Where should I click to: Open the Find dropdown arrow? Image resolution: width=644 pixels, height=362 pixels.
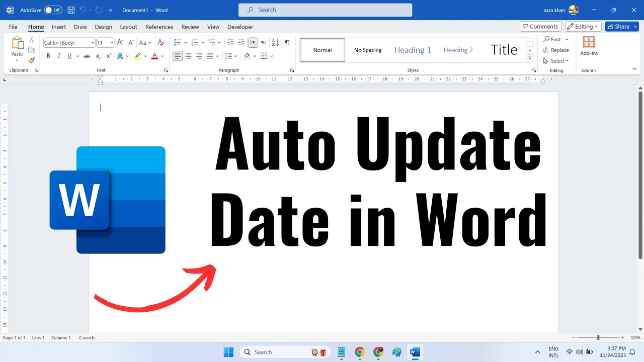point(567,39)
